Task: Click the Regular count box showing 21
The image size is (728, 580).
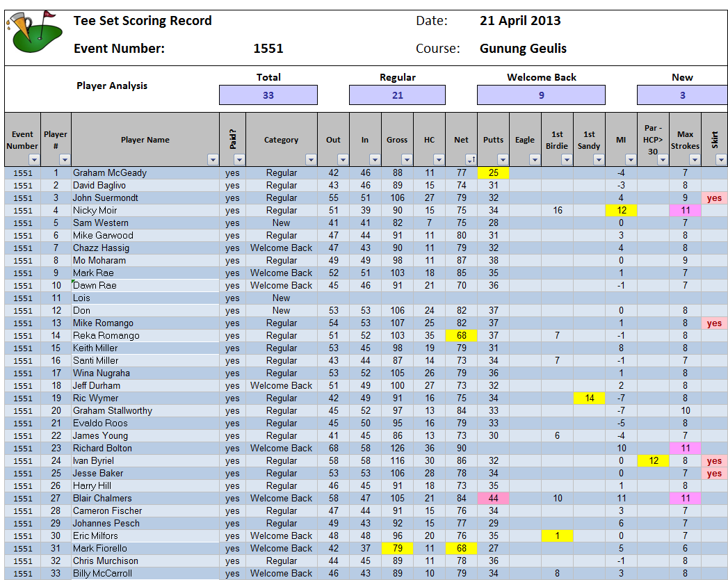Action: point(397,95)
